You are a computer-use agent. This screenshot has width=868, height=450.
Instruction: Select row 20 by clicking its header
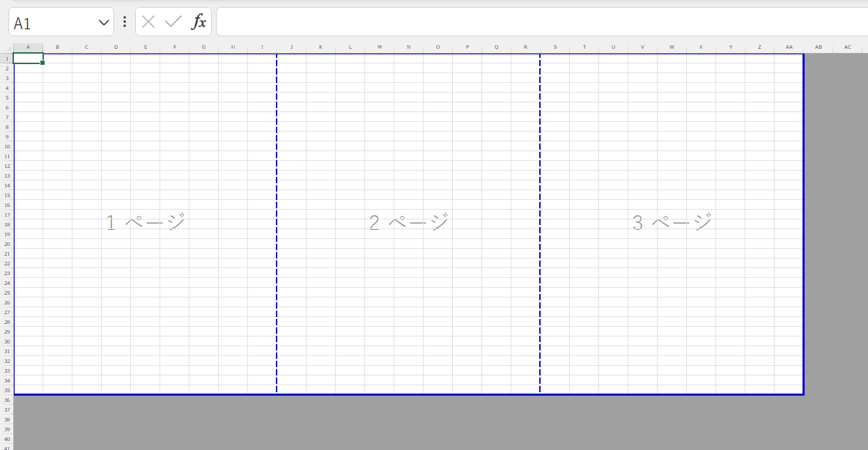pyautogui.click(x=7, y=245)
